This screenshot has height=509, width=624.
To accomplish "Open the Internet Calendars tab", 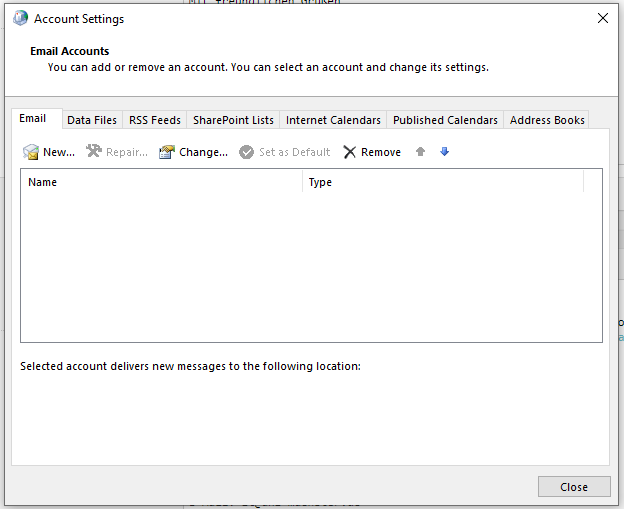I will click(333, 120).
